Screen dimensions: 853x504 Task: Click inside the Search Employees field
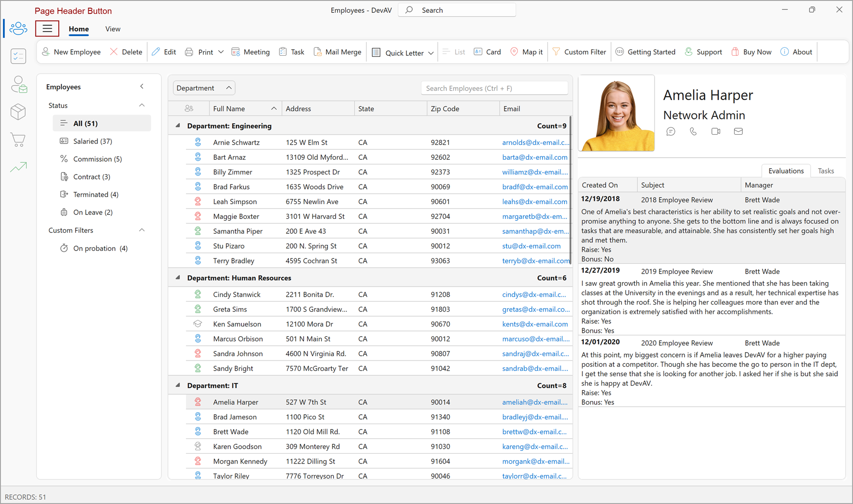(494, 88)
